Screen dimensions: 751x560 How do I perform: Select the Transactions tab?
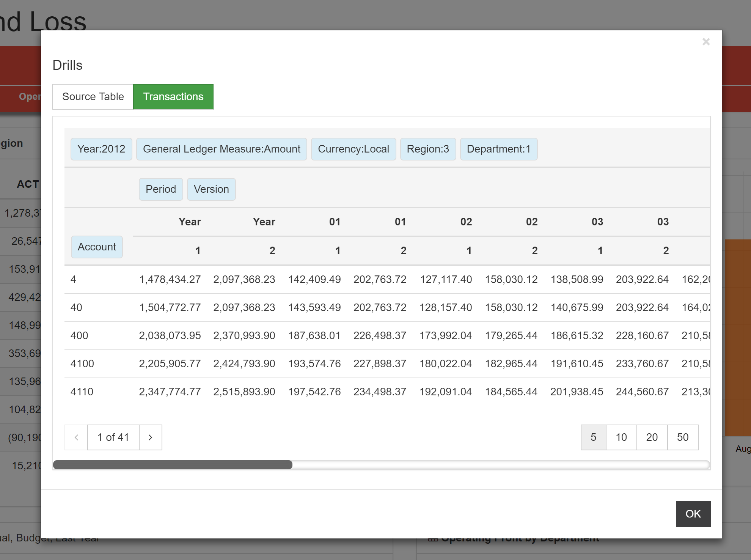(173, 96)
